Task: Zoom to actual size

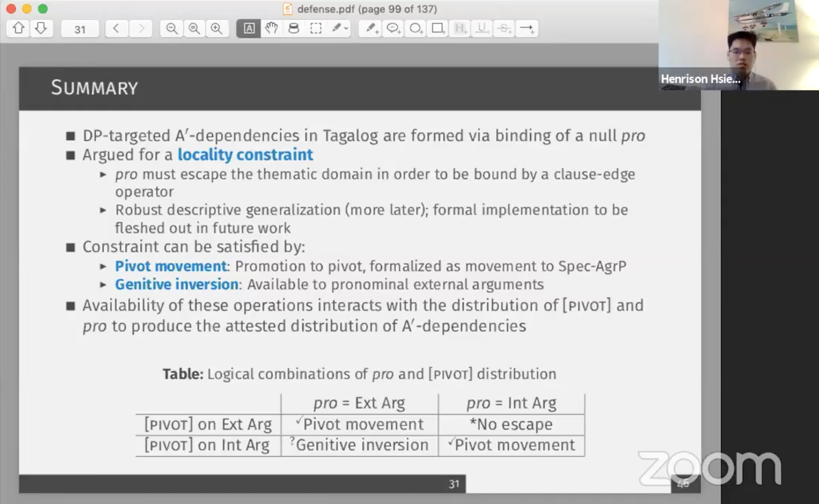Action: 194,28
